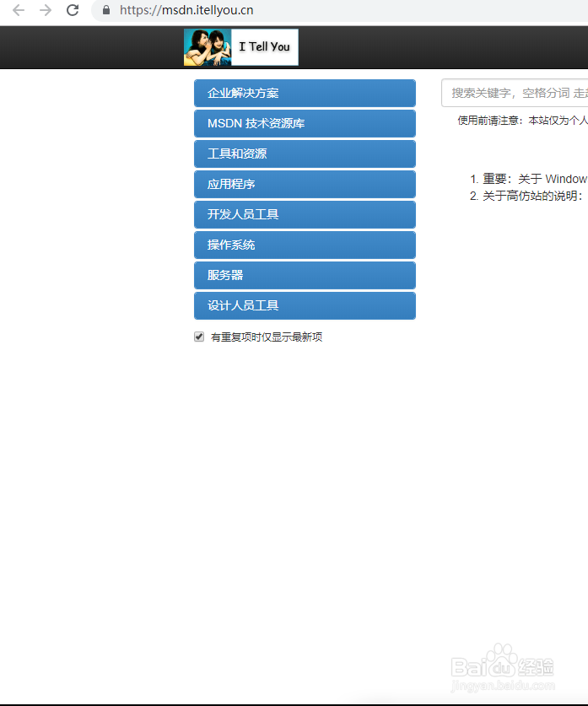Screen dimensions: 588x706
Task: Reload the page with refresh icon
Action: (73, 10)
